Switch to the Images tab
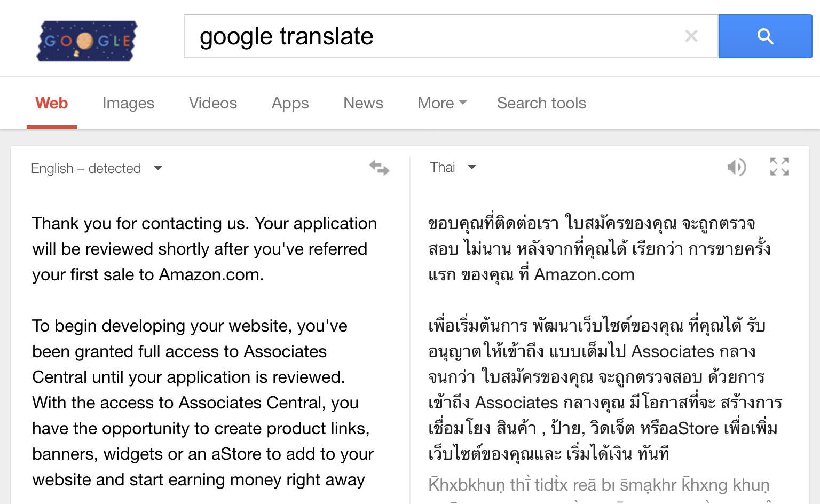 pyautogui.click(x=128, y=103)
